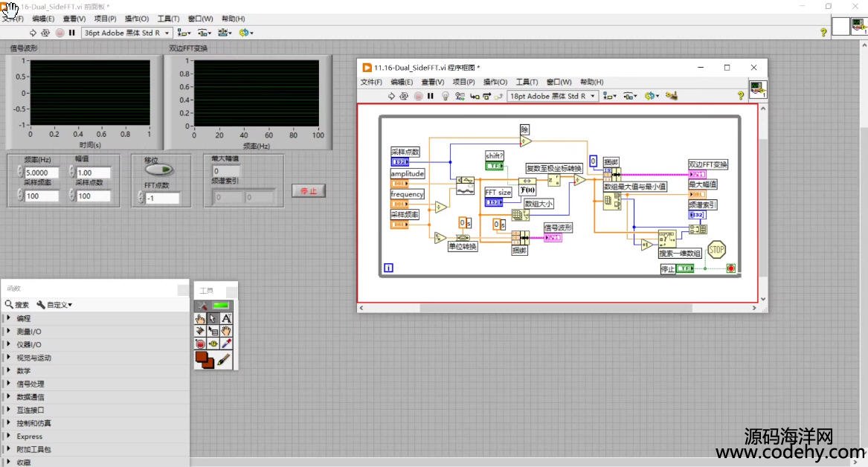Open Align Objects menu in block diagram
Screen dimensions: 868x467
tap(609, 96)
